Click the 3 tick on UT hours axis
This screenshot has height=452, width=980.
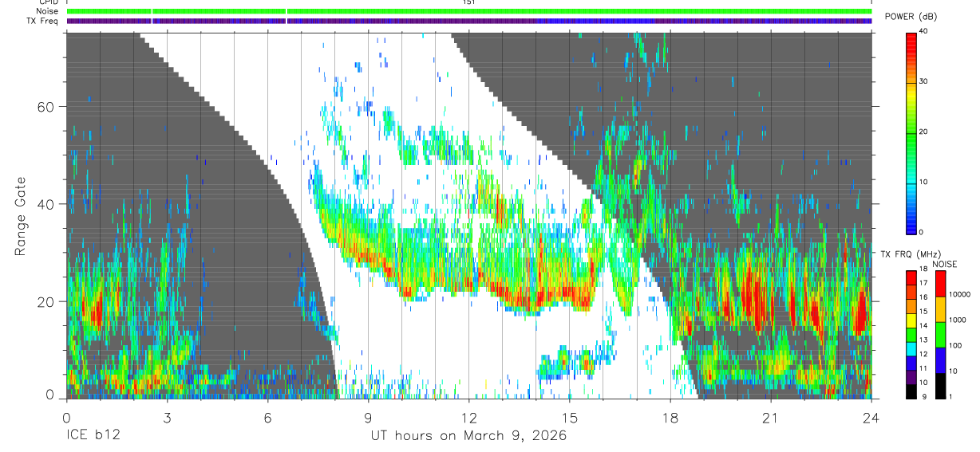pyautogui.click(x=167, y=417)
